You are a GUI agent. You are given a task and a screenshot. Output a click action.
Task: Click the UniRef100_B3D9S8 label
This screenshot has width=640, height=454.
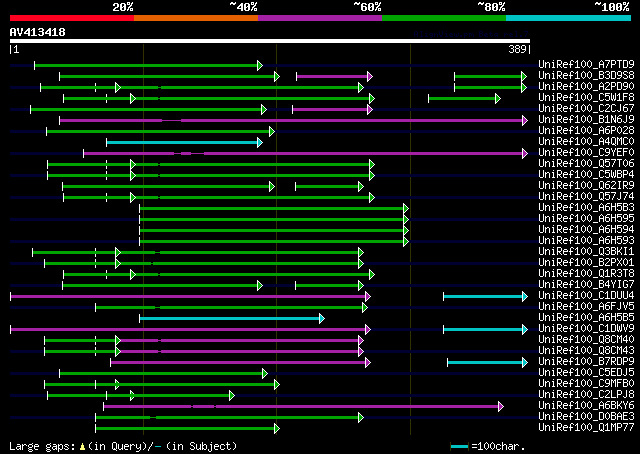[586, 75]
